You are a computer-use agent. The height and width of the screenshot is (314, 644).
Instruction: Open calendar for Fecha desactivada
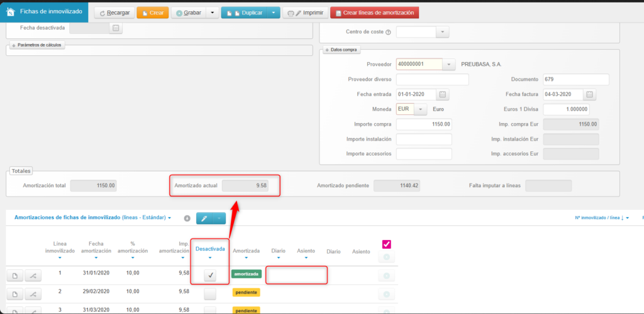pos(116,28)
